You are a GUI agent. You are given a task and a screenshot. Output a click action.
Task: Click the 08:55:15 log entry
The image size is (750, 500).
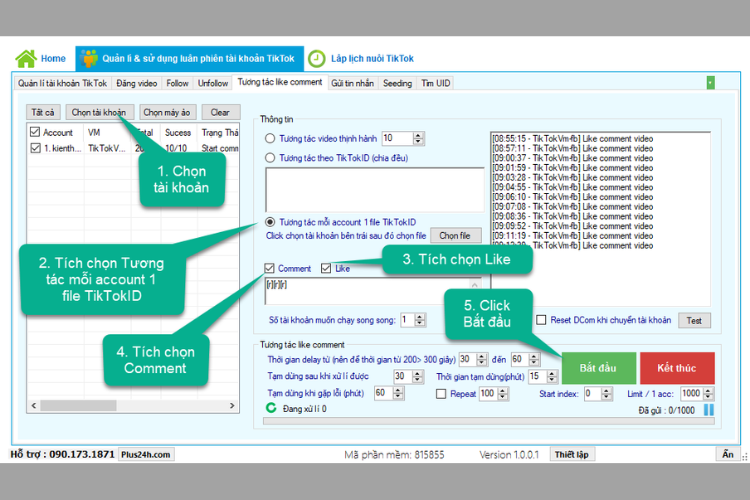573,138
